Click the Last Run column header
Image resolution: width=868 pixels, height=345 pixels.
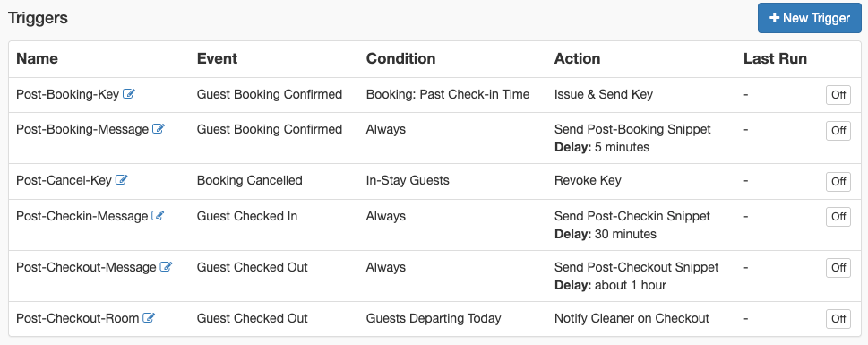(x=775, y=59)
